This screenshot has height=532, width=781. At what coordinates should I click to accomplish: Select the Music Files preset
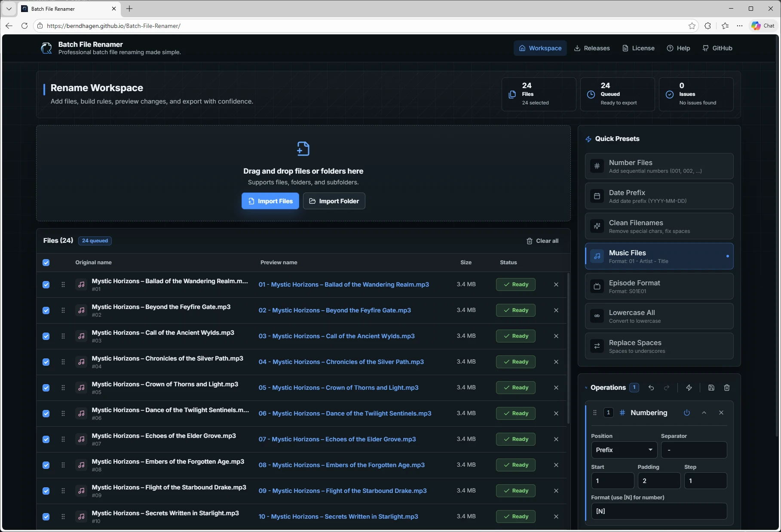click(x=659, y=257)
